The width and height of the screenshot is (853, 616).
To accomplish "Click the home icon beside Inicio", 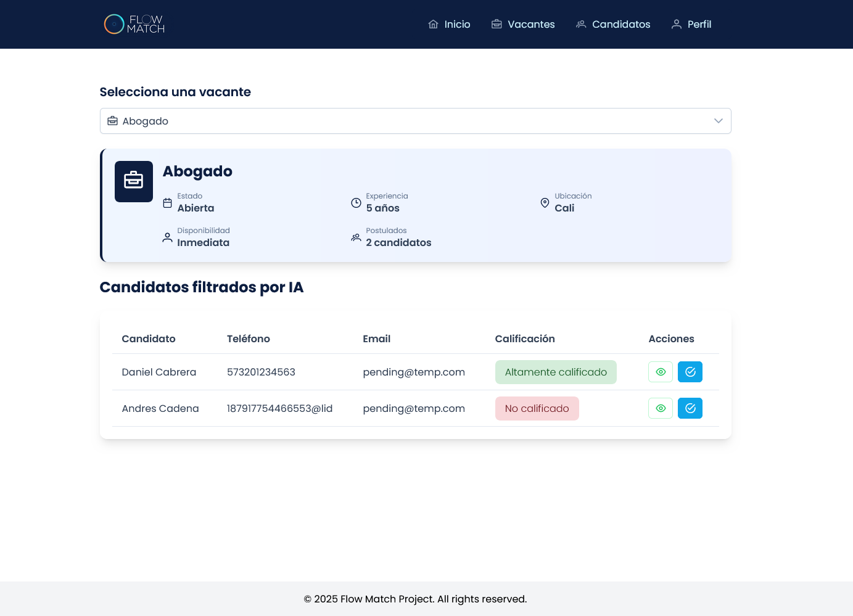I will tap(434, 24).
